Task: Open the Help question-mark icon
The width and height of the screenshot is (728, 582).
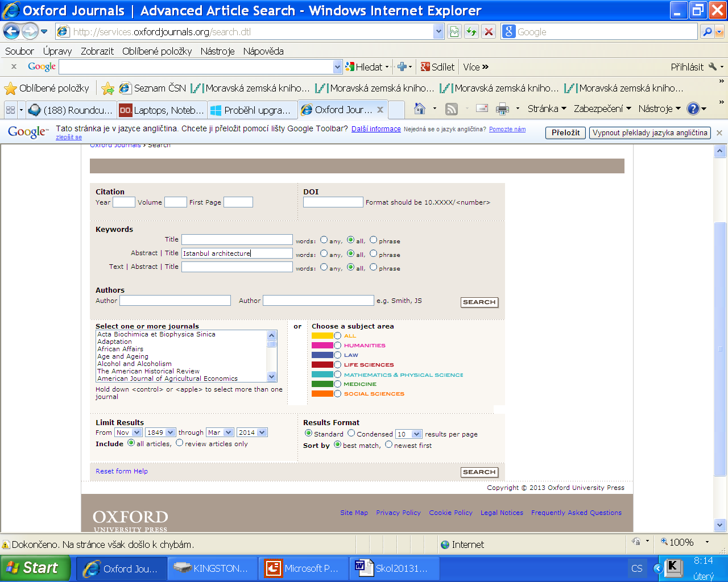Action: pos(693,109)
